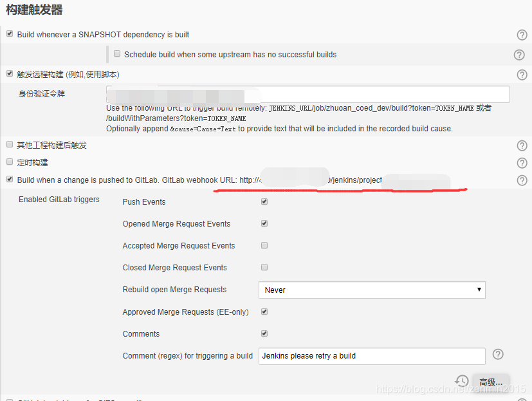The width and height of the screenshot is (532, 401).
Task: Open help for comment regex field
Action: (x=498, y=354)
